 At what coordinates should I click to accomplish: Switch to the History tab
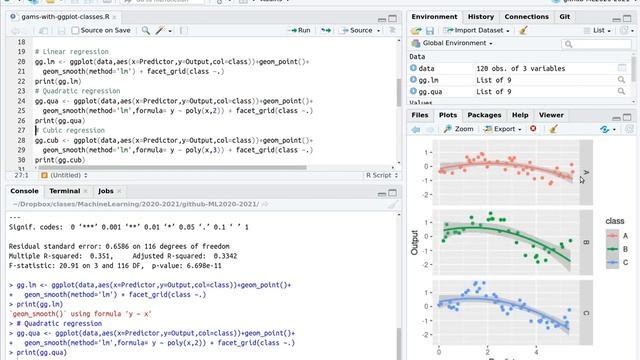[x=480, y=17]
